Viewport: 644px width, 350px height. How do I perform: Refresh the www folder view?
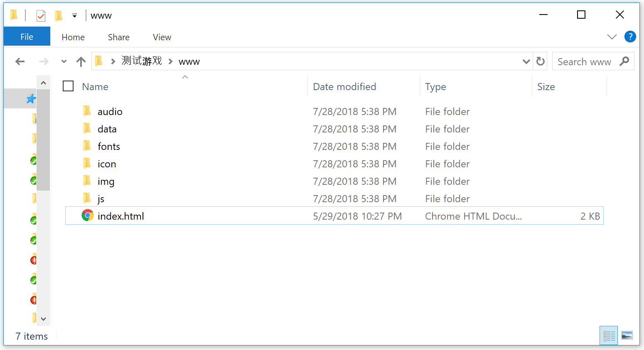click(x=541, y=61)
